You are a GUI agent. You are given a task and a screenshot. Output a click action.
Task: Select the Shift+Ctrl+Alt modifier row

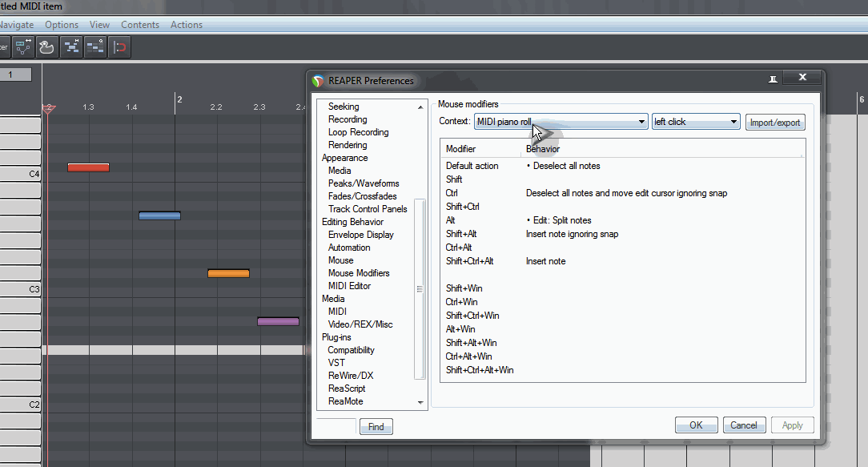point(623,261)
